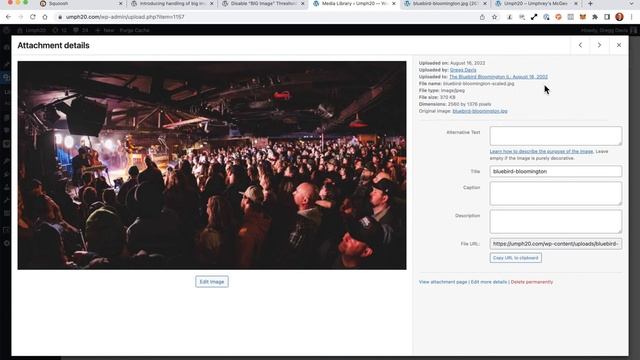Screen dimensions: 640x360
Task: Click Edit more details link
Action: coord(489,282)
